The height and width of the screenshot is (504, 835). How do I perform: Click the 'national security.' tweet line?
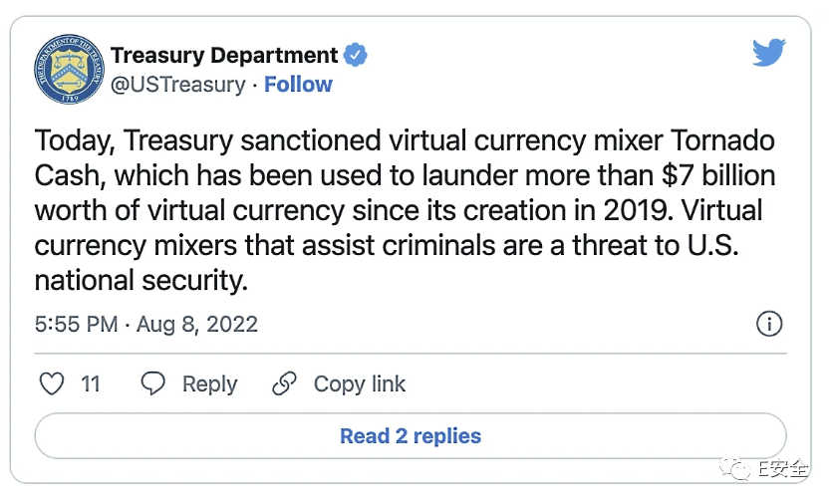pyautogui.click(x=141, y=281)
